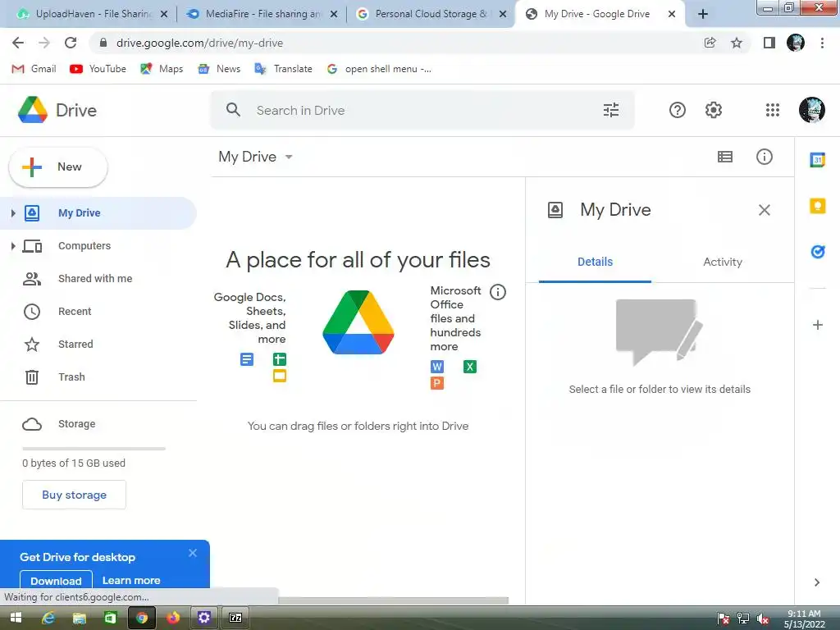Go back to previous page
840x630 pixels.
click(18, 43)
